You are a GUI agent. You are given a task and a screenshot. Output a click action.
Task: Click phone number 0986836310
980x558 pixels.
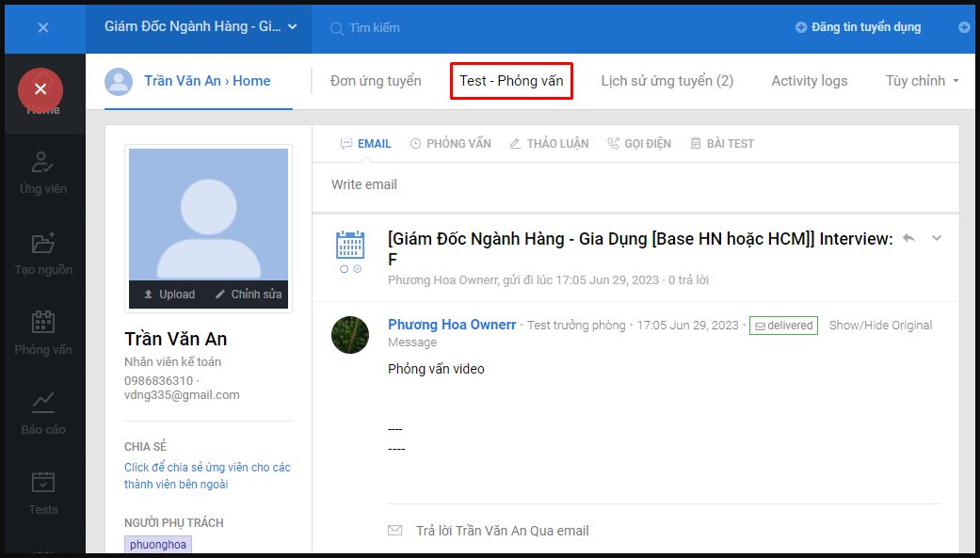coord(159,380)
